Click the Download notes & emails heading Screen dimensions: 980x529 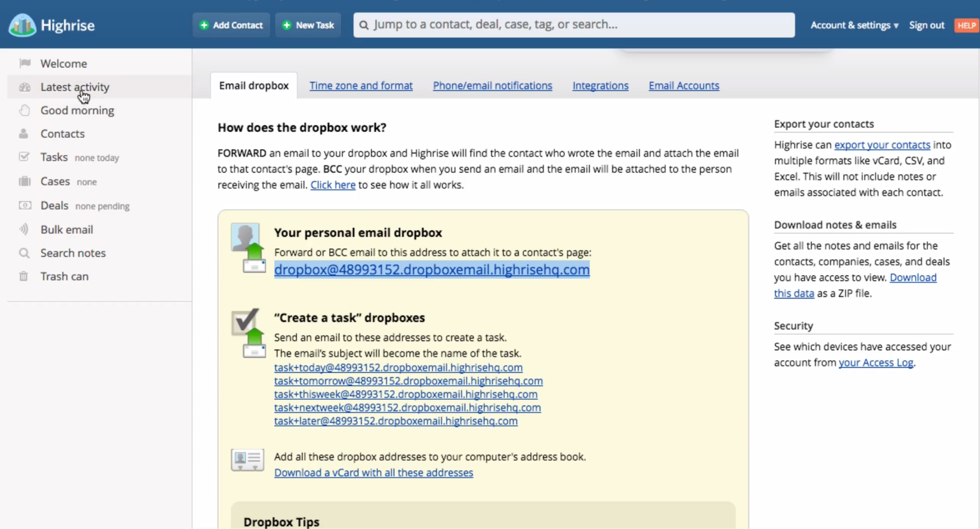pyautogui.click(x=835, y=225)
